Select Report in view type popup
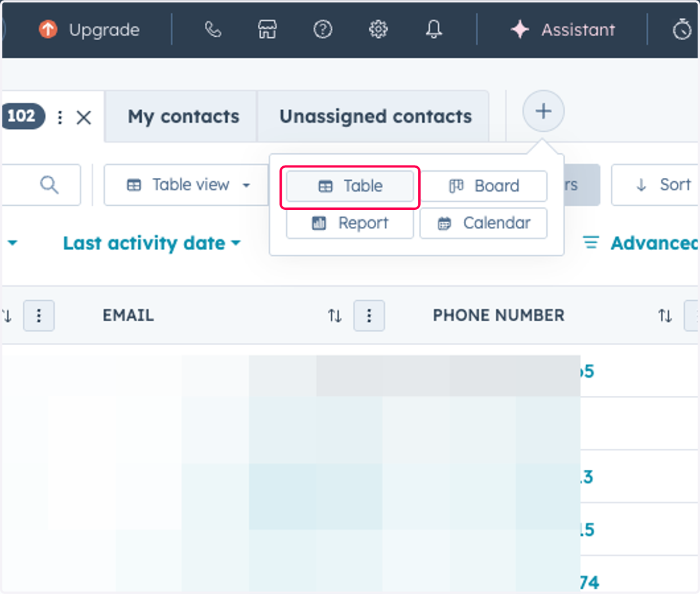This screenshot has width=700, height=594. pos(350,223)
